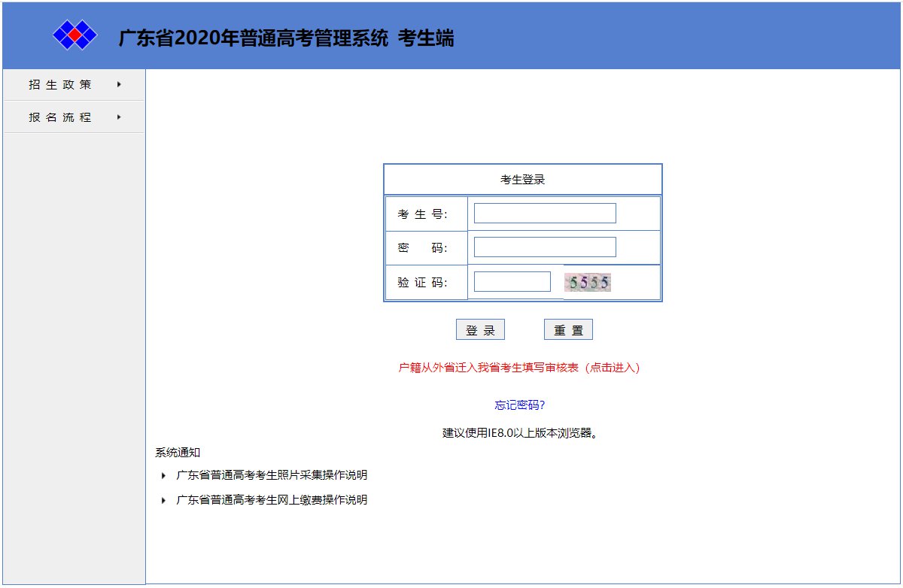Click the 忘记密码? link
Image resolution: width=903 pixels, height=588 pixels.
coord(519,405)
